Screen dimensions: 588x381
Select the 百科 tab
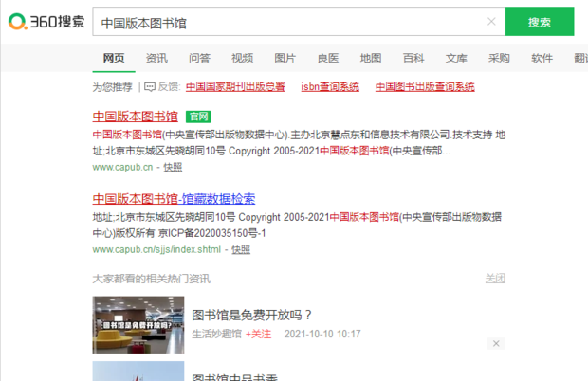click(x=413, y=58)
